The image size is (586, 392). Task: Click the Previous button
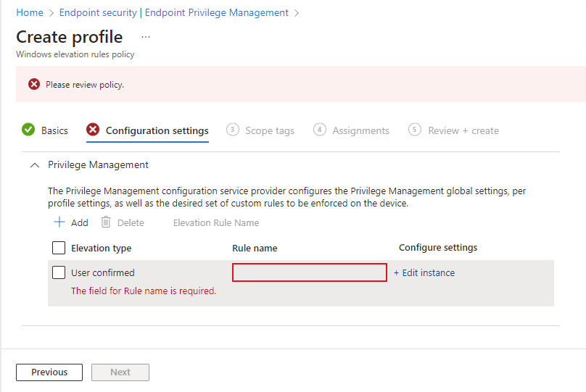click(x=49, y=372)
